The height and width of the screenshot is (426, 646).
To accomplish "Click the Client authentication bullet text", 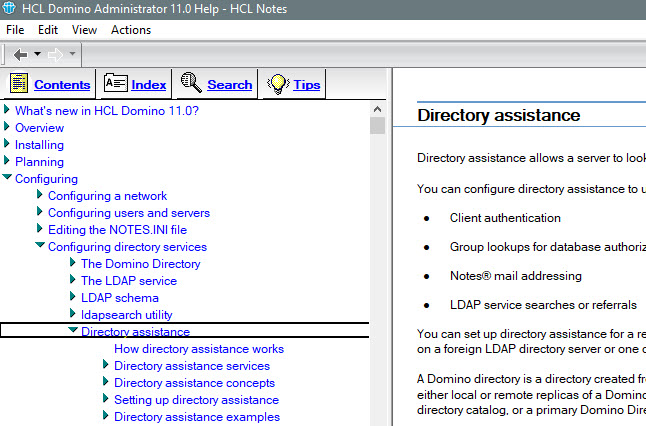I will pos(505,218).
